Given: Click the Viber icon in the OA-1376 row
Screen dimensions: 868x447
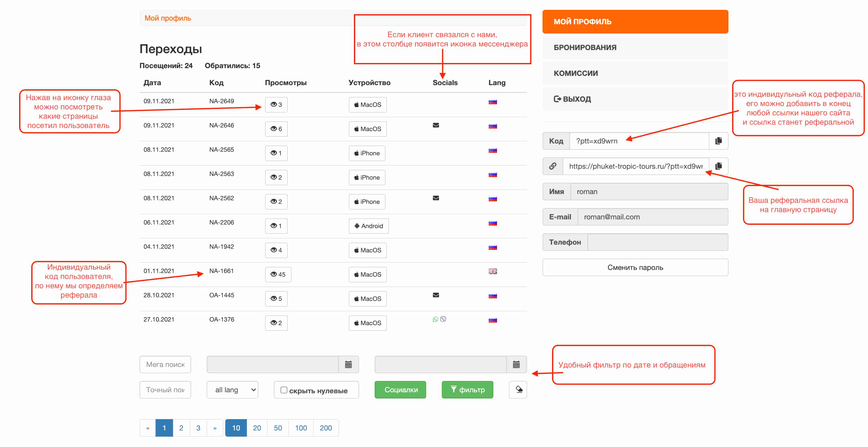Looking at the screenshot, I should pyautogui.click(x=443, y=319).
